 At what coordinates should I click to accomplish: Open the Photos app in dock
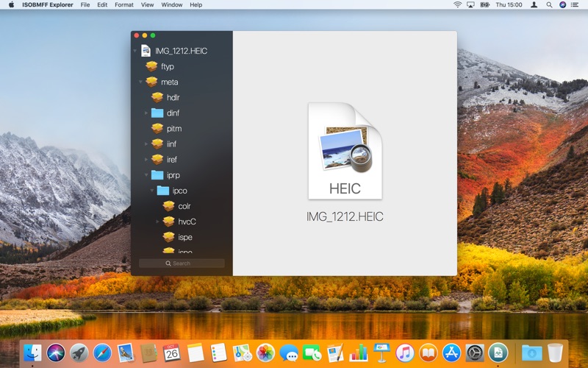[265, 353]
